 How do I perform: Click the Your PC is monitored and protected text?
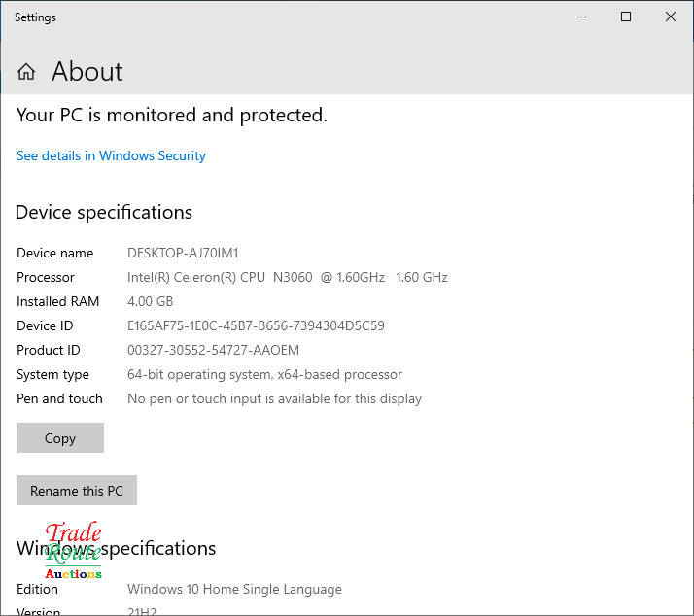coord(171,115)
